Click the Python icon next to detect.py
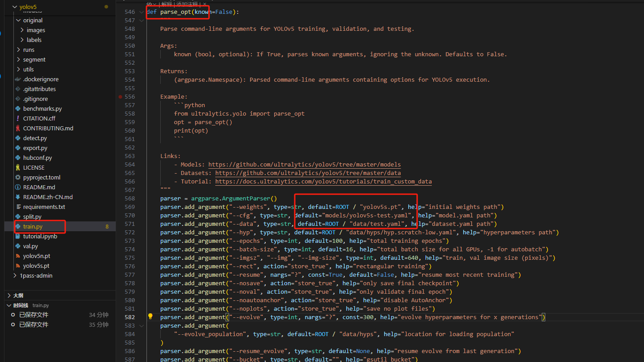 (x=18, y=138)
